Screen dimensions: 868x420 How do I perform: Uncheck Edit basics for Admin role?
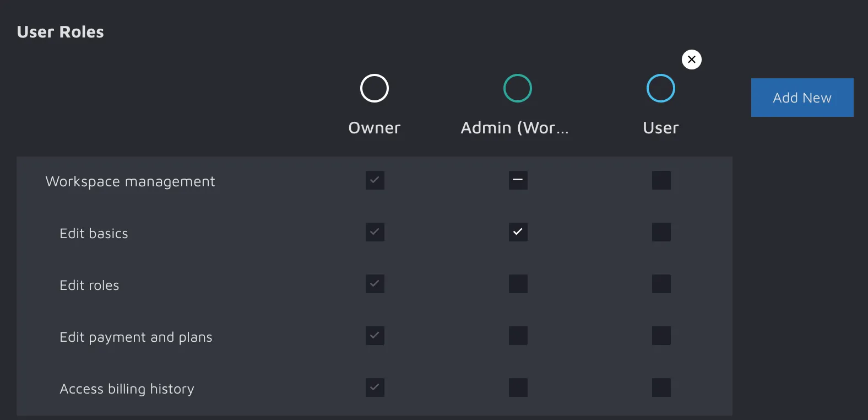[518, 232]
